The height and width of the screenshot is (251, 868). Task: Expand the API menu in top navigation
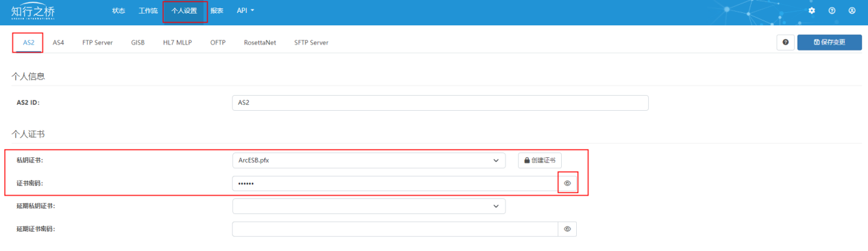click(245, 11)
